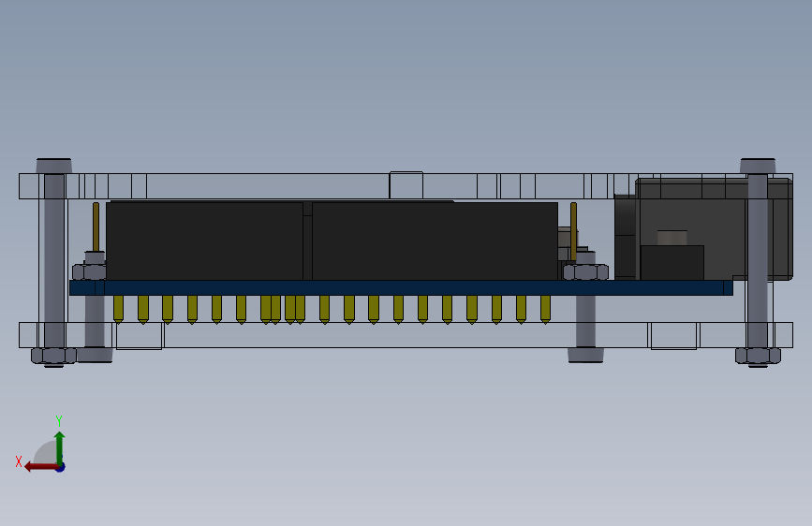Select the hex nut under right long bolt

coord(758,357)
